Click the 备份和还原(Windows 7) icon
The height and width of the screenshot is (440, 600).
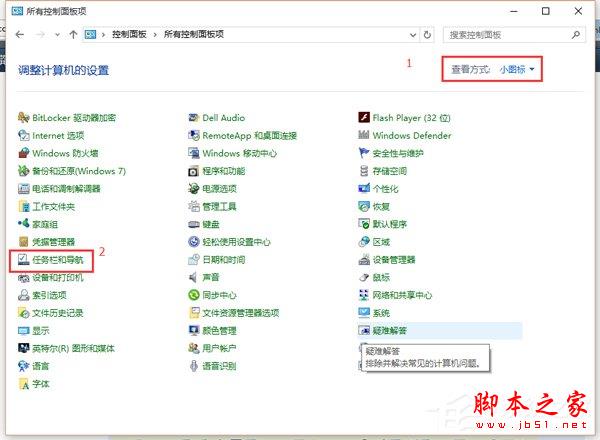click(23, 171)
